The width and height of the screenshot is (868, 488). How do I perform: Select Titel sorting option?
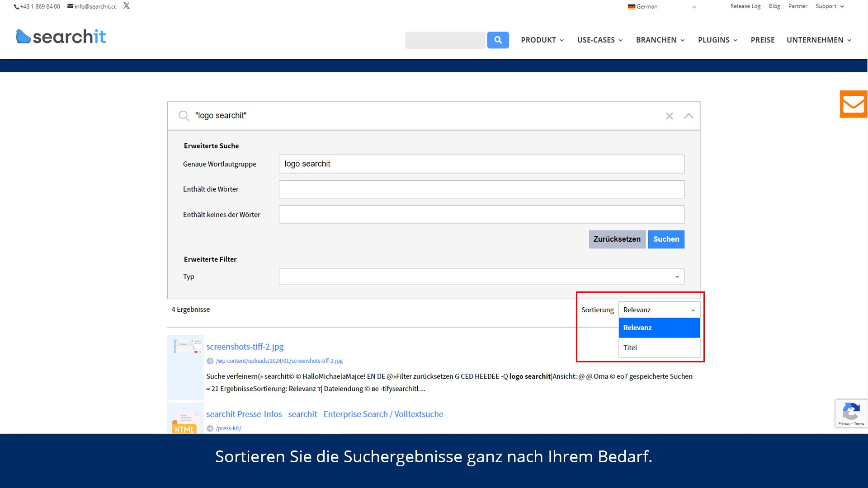click(659, 348)
